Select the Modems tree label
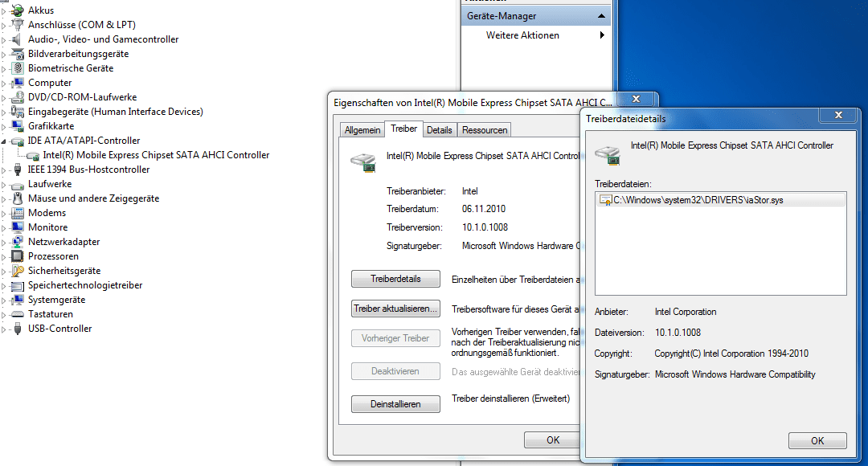The image size is (868, 466). point(47,213)
